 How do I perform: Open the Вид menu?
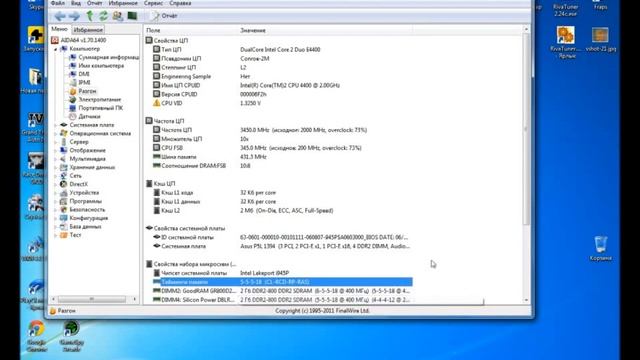click(x=76, y=3)
